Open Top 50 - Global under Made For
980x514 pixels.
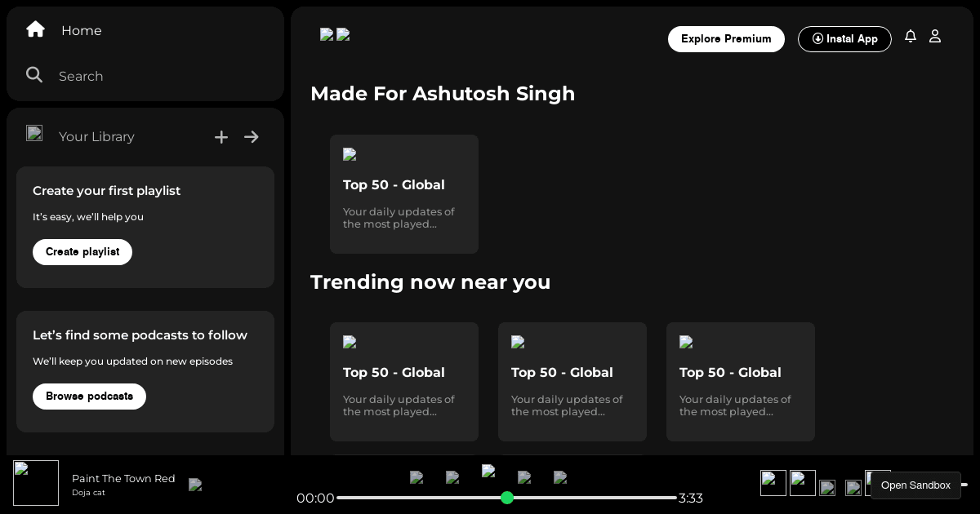(x=404, y=194)
